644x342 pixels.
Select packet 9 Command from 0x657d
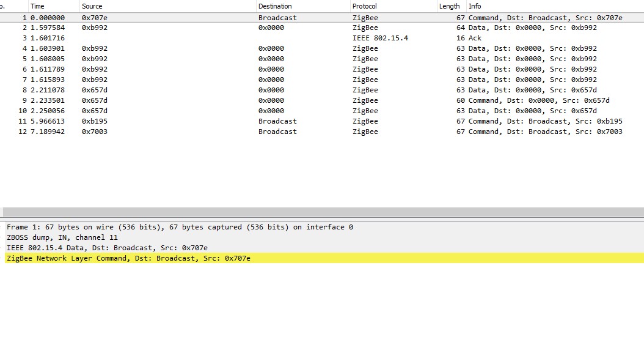point(322,100)
